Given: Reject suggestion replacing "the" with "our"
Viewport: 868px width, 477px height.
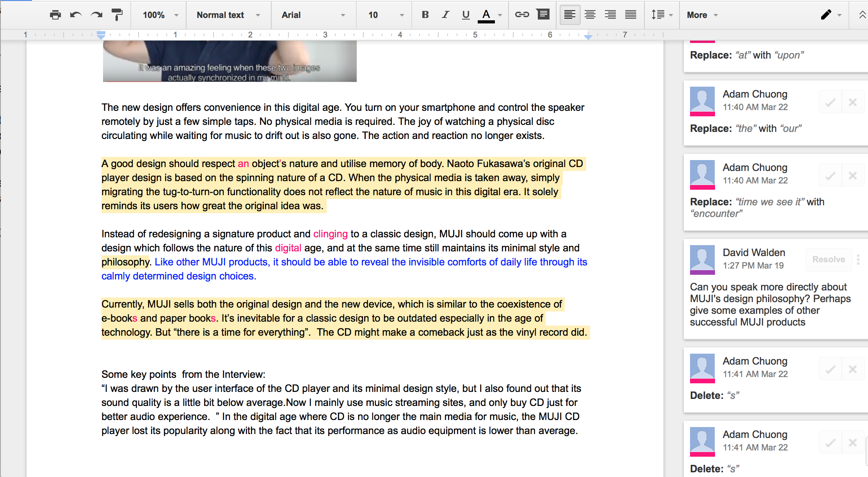Looking at the screenshot, I should click(x=853, y=102).
